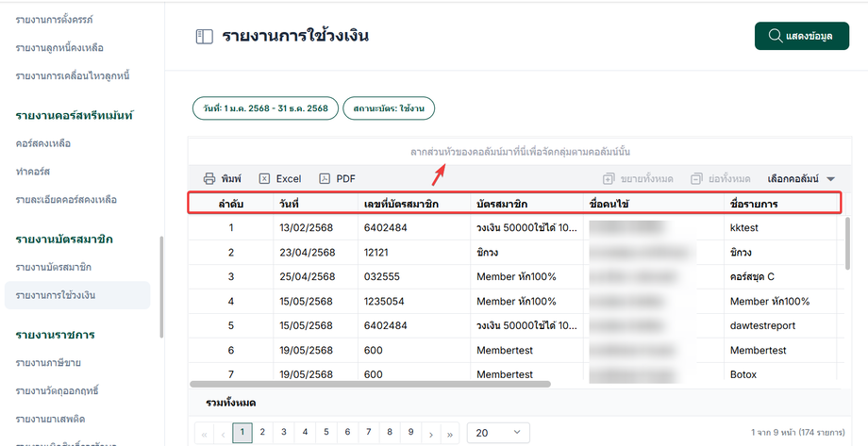This screenshot has width=868, height=446.
Task: Click the table's vertical scrollbar
Action: 847,243
